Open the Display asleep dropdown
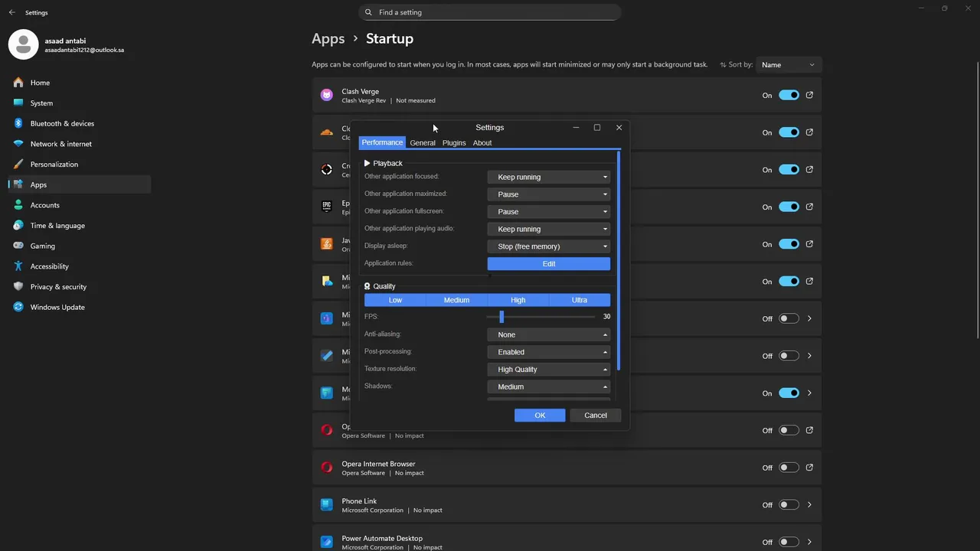Screen dimensions: 980x551 [x=549, y=246]
